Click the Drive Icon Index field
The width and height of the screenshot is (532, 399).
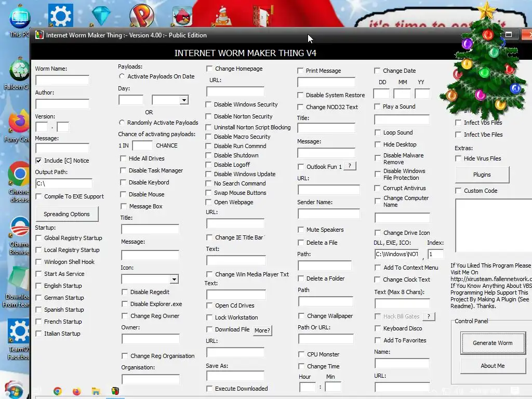[436, 254]
